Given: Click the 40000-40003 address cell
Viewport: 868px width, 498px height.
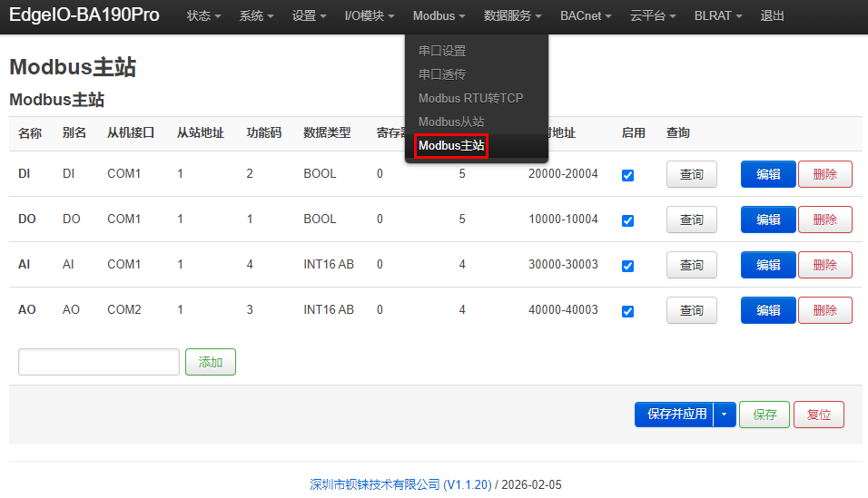Looking at the screenshot, I should [563, 310].
